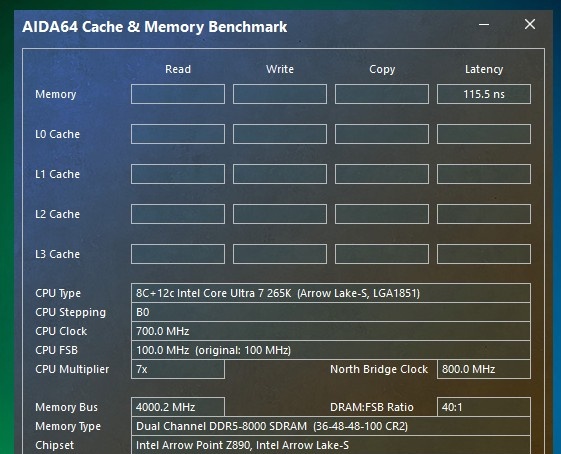Click the L2 Cache row label
The image size is (561, 454).
(57, 214)
